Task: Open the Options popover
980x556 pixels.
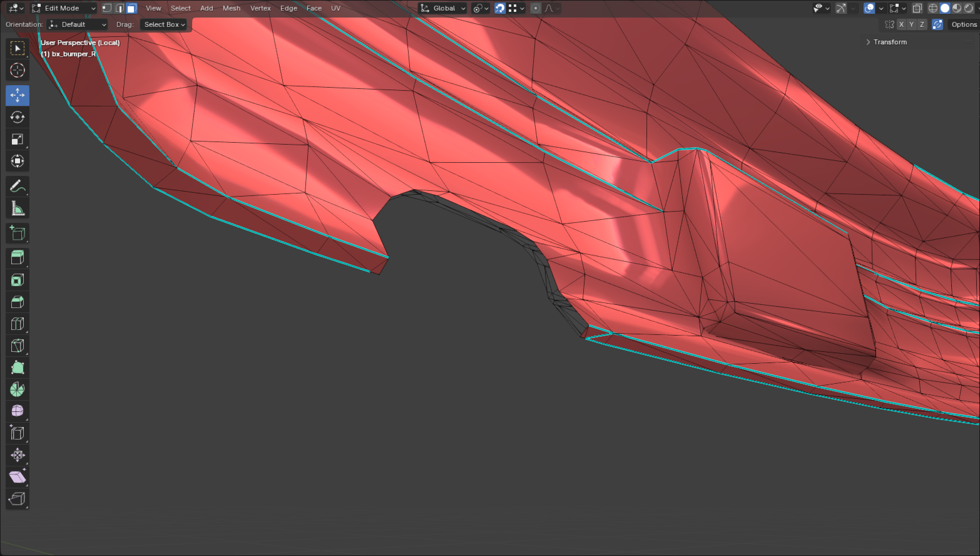Action: [x=964, y=24]
